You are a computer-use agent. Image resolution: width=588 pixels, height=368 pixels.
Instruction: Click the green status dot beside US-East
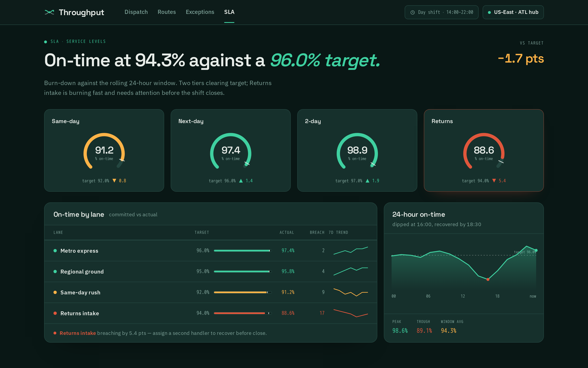coord(489,12)
